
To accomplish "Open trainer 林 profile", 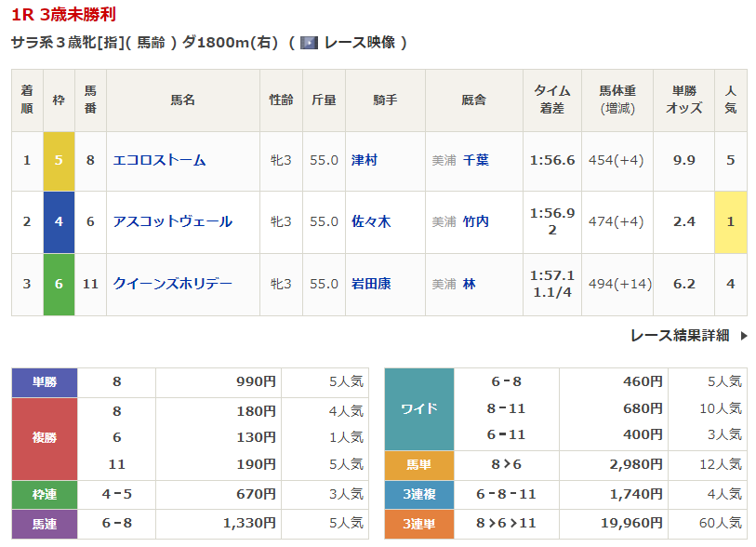I will tap(469, 284).
